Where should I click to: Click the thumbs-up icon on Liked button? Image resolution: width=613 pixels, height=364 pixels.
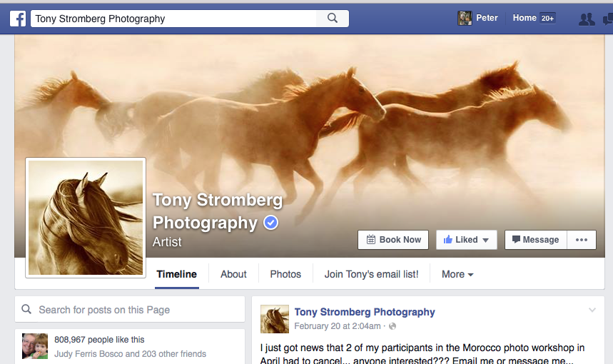click(x=448, y=239)
